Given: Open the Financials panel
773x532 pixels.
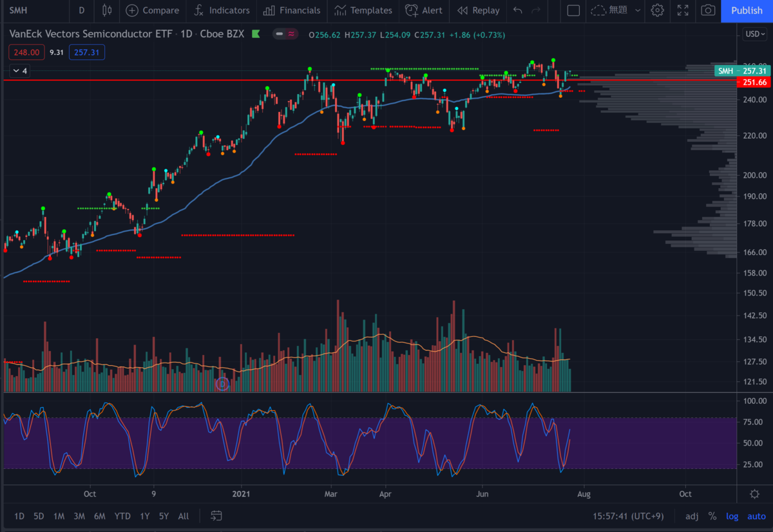Looking at the screenshot, I should coord(291,10).
